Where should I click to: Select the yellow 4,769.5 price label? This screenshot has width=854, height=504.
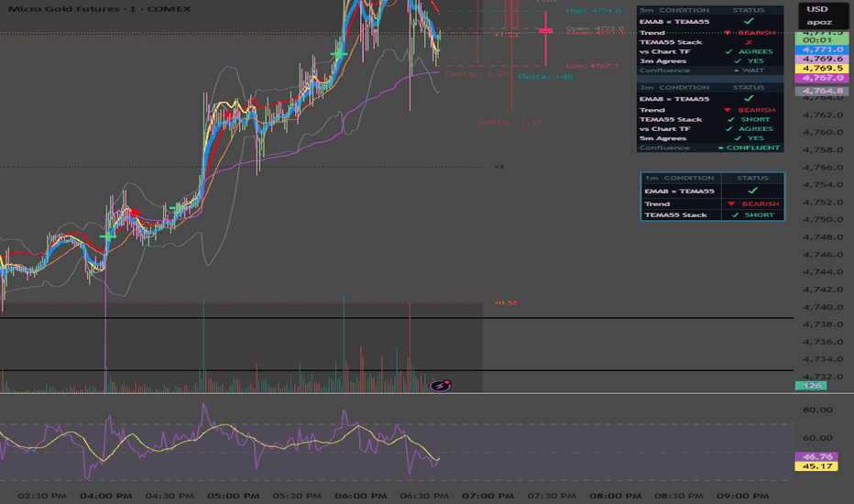[x=822, y=68]
